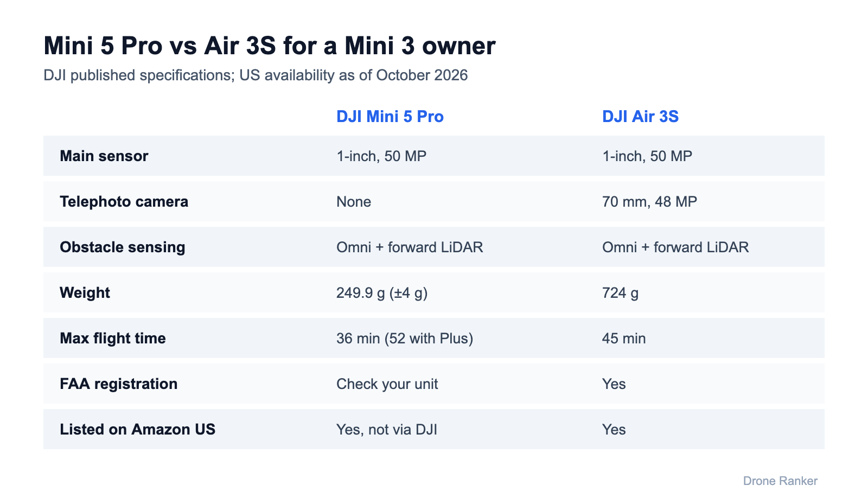
Task: Click the 'Telephoto camera' row label
Action: [x=124, y=202]
